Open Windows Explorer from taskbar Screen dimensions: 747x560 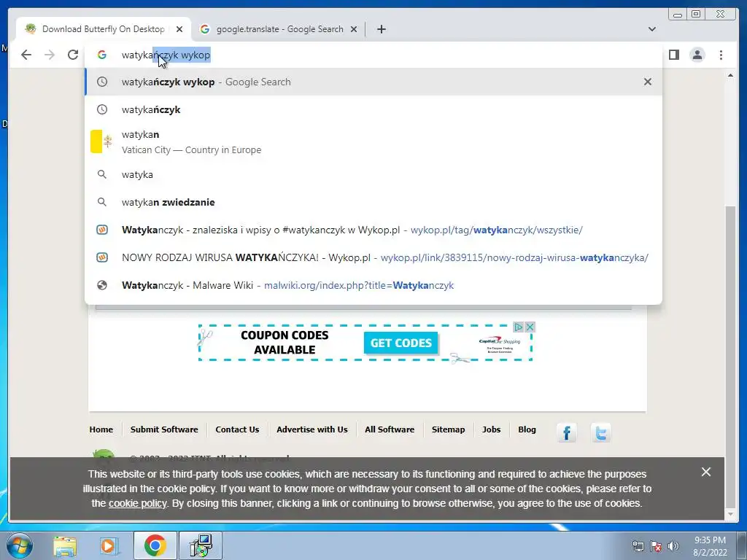(x=65, y=545)
